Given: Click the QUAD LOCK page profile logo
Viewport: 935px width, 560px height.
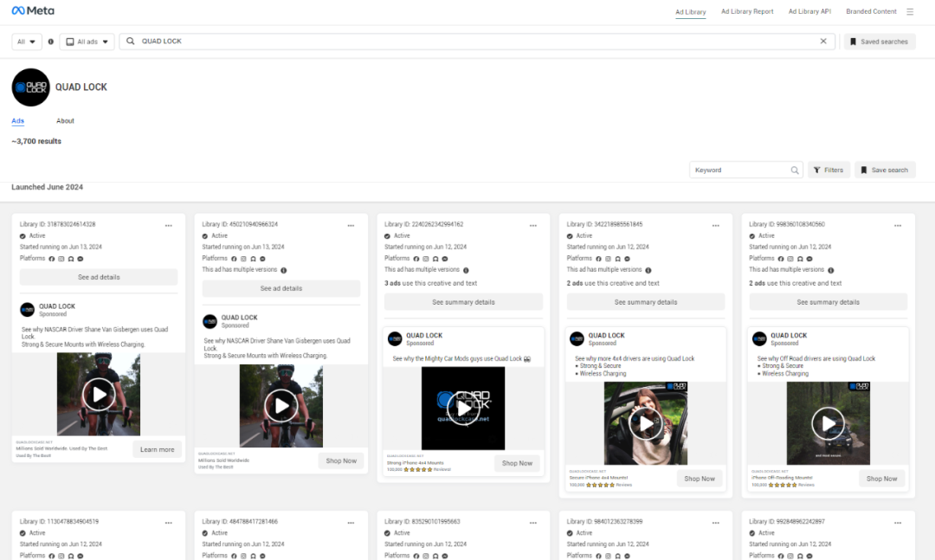Looking at the screenshot, I should click(30, 87).
